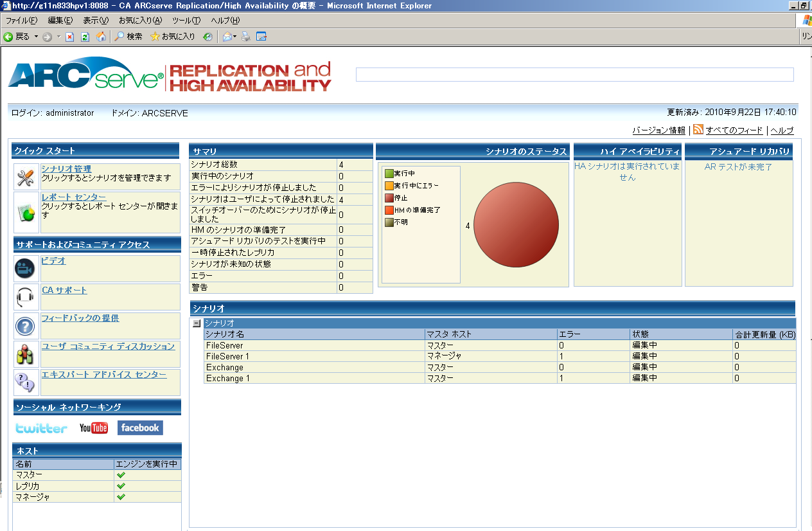Open the ツール(T) menu
This screenshot has width=812, height=531.
tap(186, 21)
